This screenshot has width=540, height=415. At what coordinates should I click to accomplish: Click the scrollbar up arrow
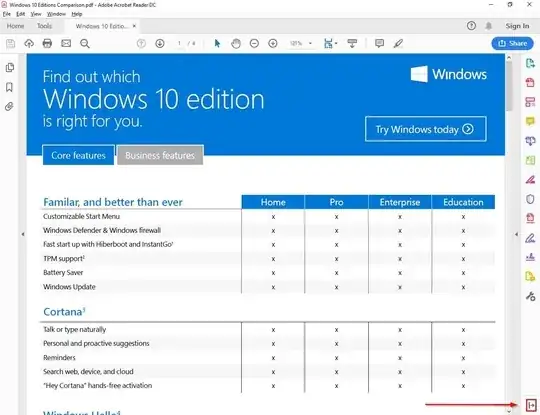click(x=509, y=58)
